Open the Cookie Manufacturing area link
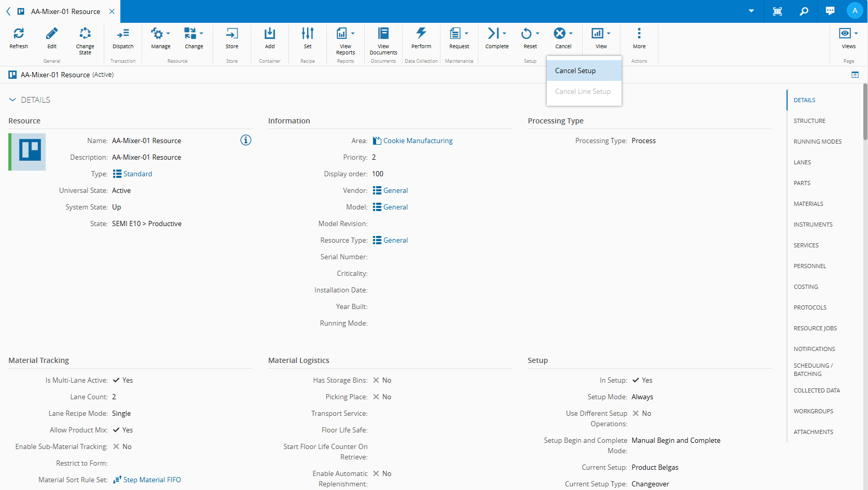868x490 pixels. click(418, 141)
